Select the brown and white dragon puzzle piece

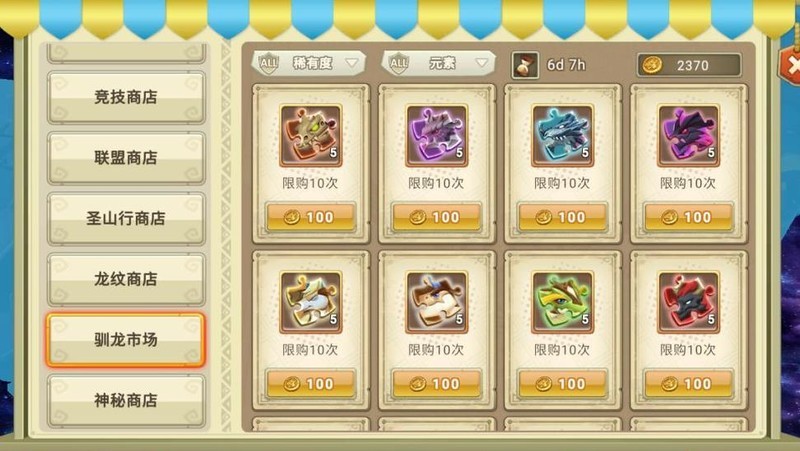437,302
